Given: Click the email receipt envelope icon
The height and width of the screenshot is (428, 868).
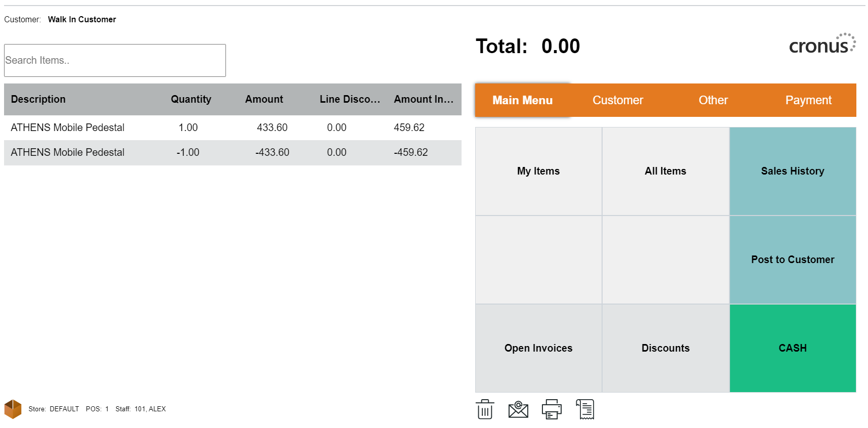Looking at the screenshot, I should coord(518,409).
